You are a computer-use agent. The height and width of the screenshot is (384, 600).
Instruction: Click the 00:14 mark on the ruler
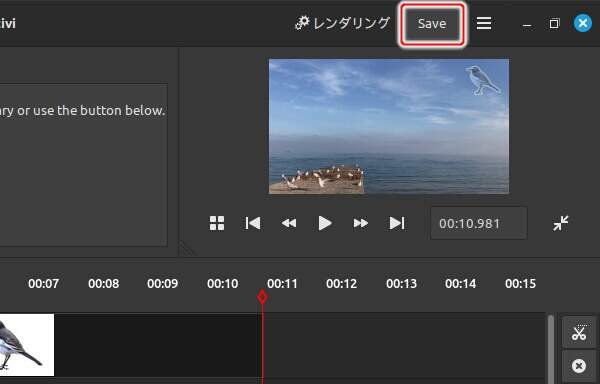pyautogui.click(x=460, y=284)
